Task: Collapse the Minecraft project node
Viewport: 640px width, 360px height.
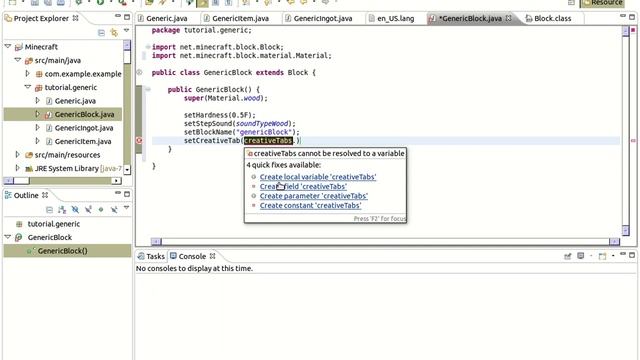Action: 8,47
